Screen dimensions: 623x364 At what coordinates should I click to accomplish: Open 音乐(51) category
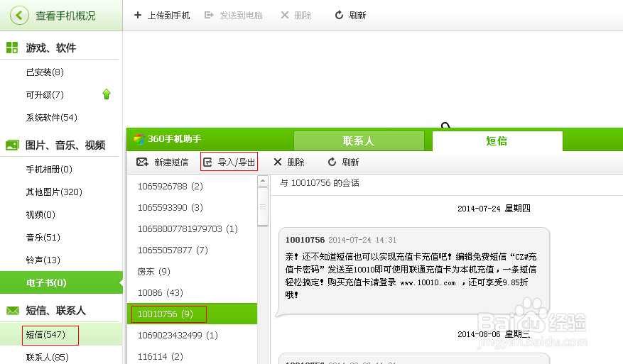(43, 238)
